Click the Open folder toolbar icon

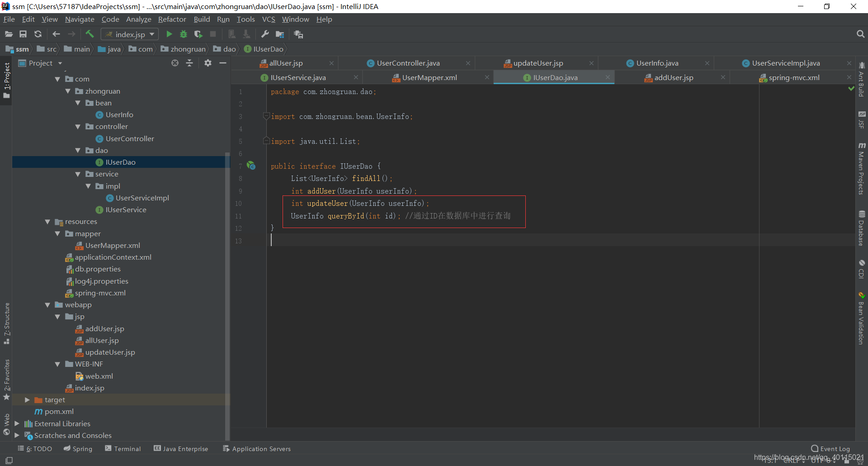point(9,34)
